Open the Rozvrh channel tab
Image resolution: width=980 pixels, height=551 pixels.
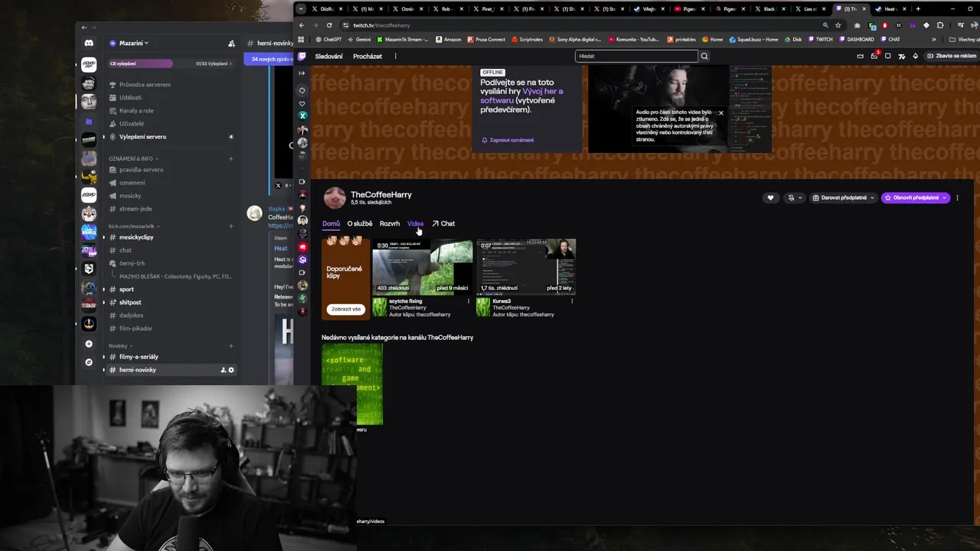(390, 223)
